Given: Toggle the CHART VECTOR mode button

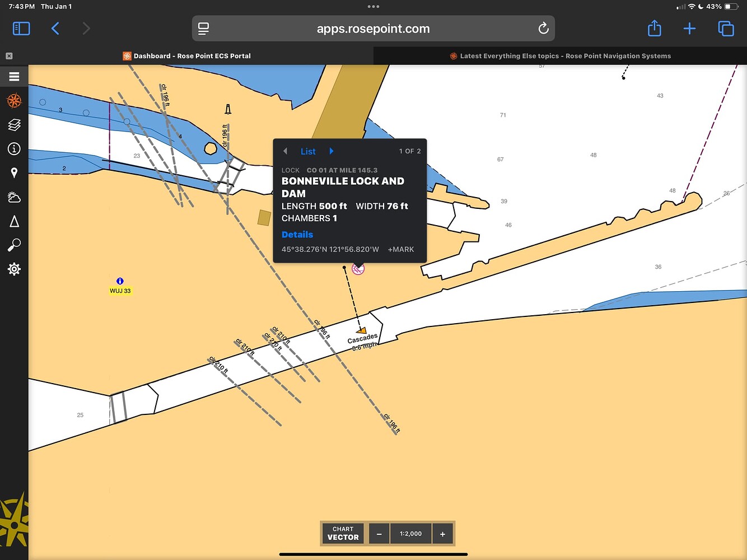Looking at the screenshot, I should (343, 533).
